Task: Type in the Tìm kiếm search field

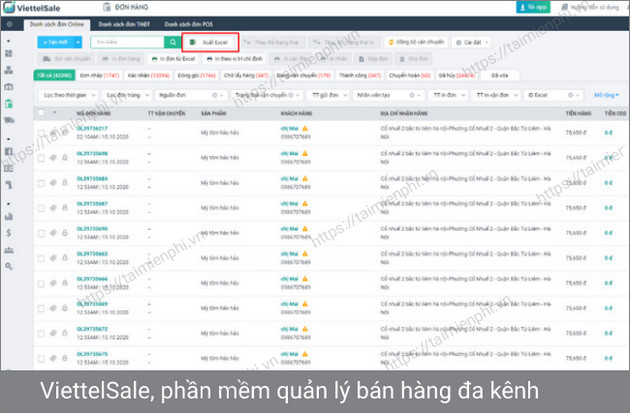Action: pos(125,43)
